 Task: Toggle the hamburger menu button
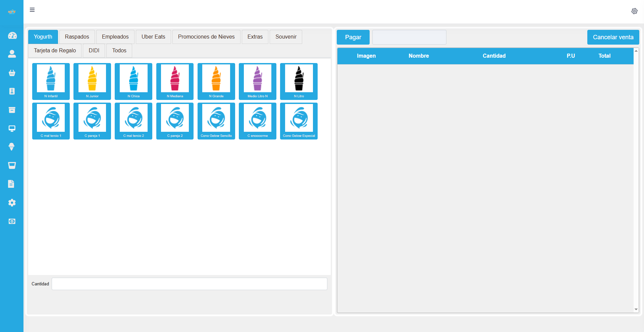(x=32, y=10)
